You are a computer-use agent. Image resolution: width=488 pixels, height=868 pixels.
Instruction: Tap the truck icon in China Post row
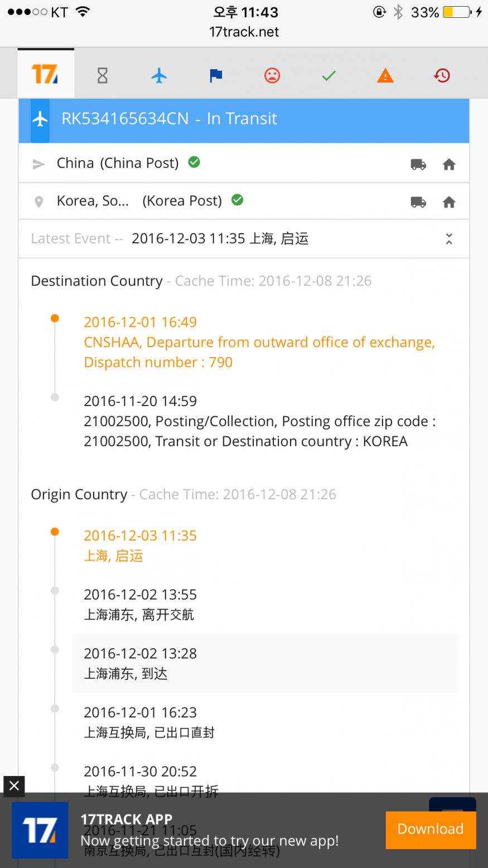(418, 165)
